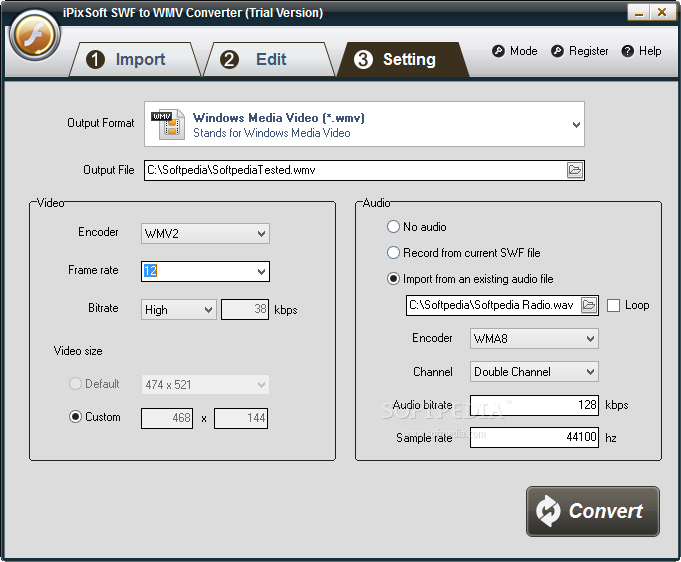Close the converter window
Screen dimensions: 681x562
point(662,12)
